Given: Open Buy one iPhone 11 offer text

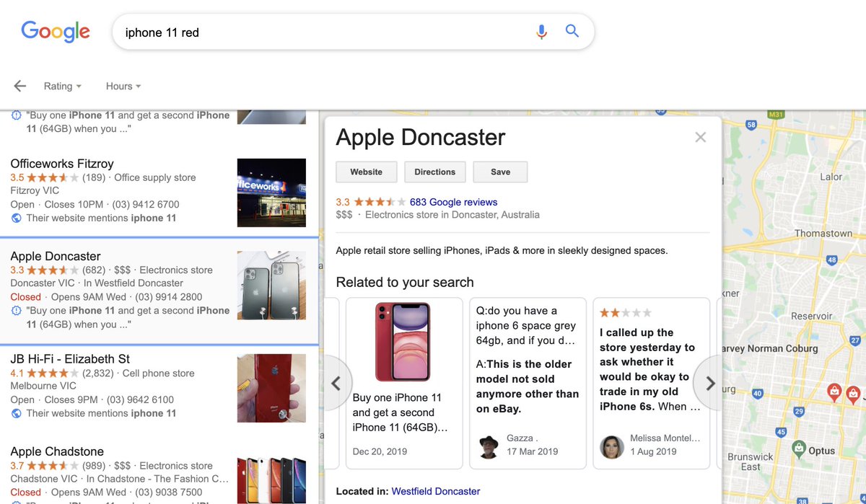Looking at the screenshot, I should pos(401,412).
